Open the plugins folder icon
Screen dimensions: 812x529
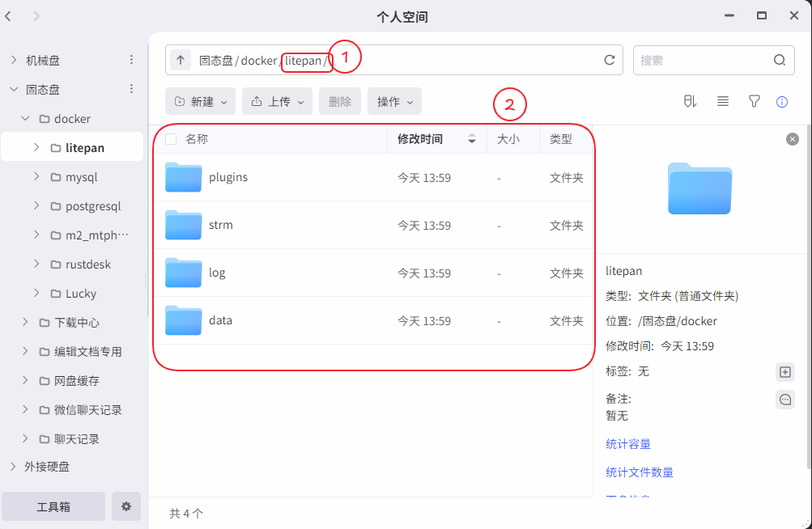pos(183,177)
